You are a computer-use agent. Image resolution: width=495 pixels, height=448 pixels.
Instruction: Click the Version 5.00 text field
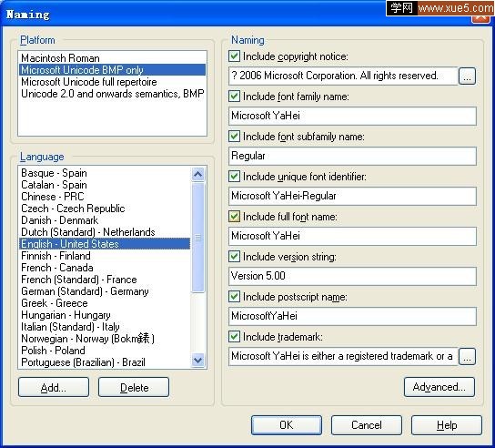pos(352,276)
